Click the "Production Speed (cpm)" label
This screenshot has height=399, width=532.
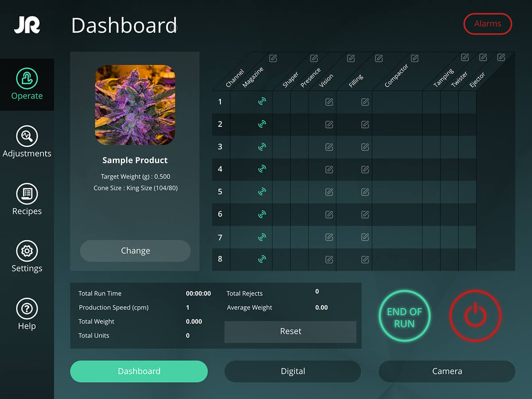point(113,308)
